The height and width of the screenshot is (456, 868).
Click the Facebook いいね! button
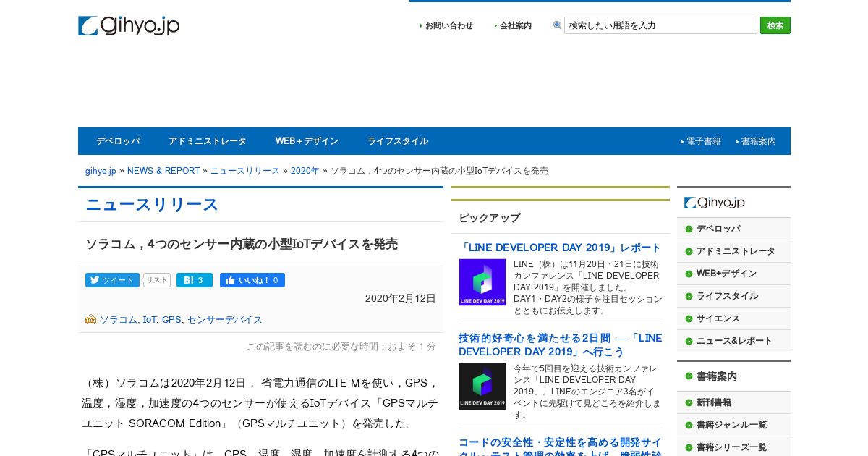pos(252,280)
